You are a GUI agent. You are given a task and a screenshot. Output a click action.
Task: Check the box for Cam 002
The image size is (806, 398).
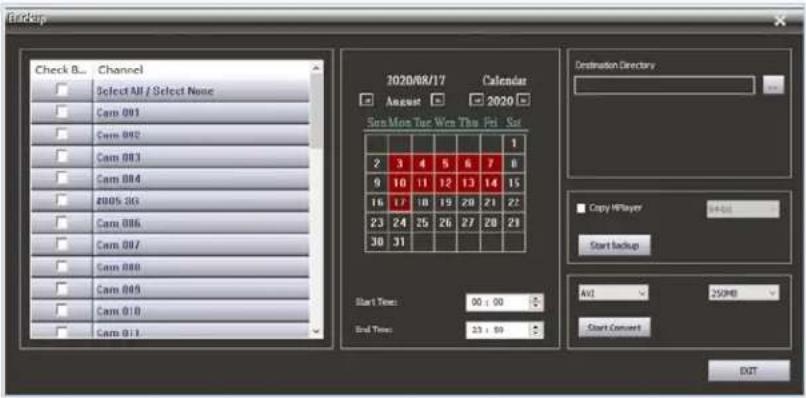(x=62, y=134)
